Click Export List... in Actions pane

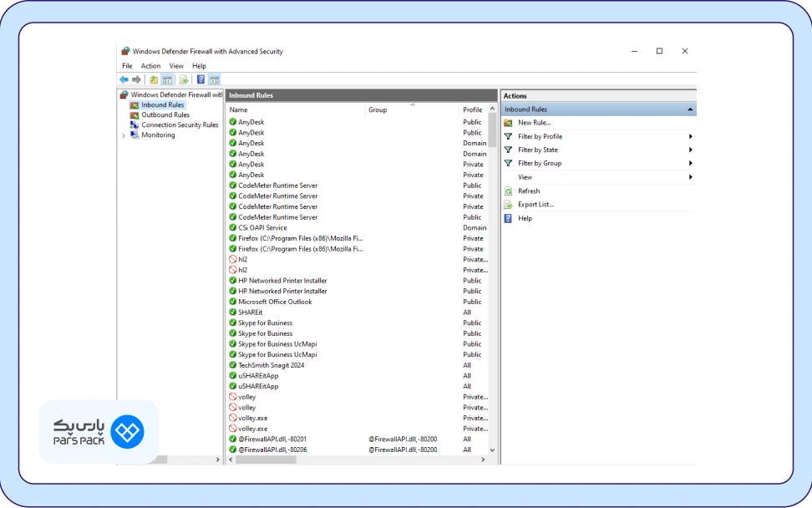click(x=535, y=205)
